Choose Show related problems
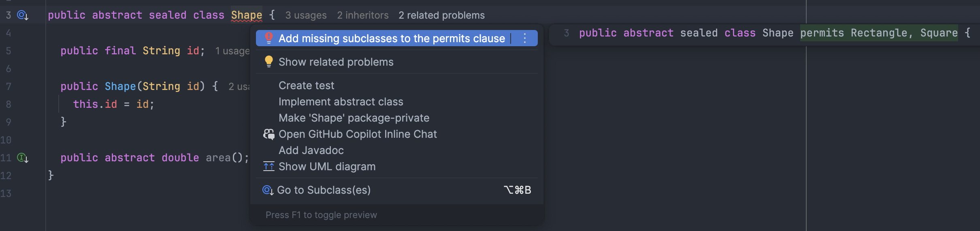 [336, 62]
